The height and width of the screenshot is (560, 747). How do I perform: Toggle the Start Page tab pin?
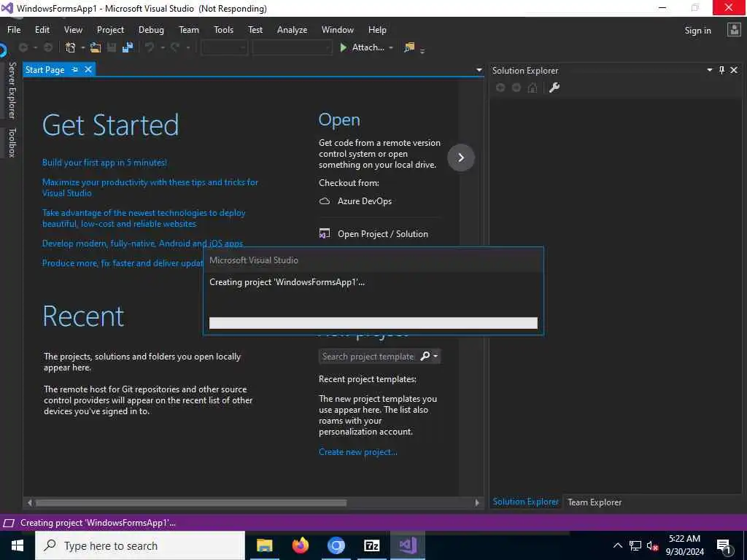pyautogui.click(x=75, y=69)
